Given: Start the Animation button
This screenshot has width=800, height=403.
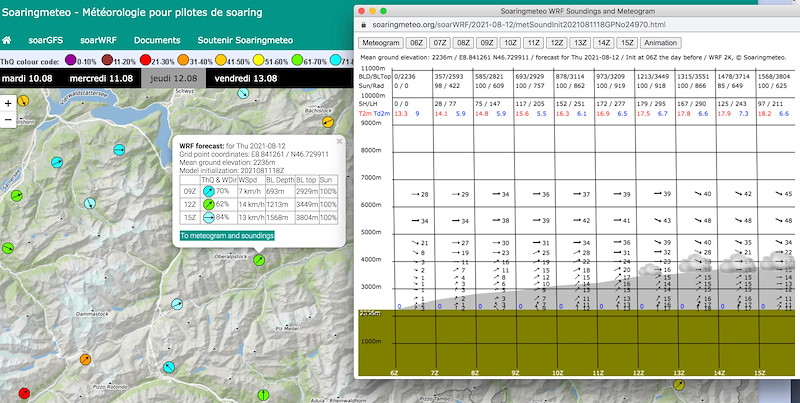Looking at the screenshot, I should coord(661,43).
